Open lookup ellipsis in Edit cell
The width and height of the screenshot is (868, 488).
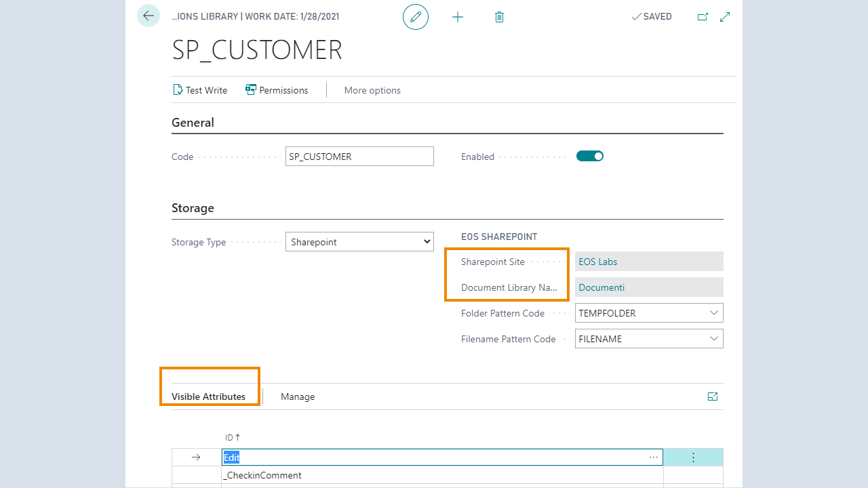654,457
